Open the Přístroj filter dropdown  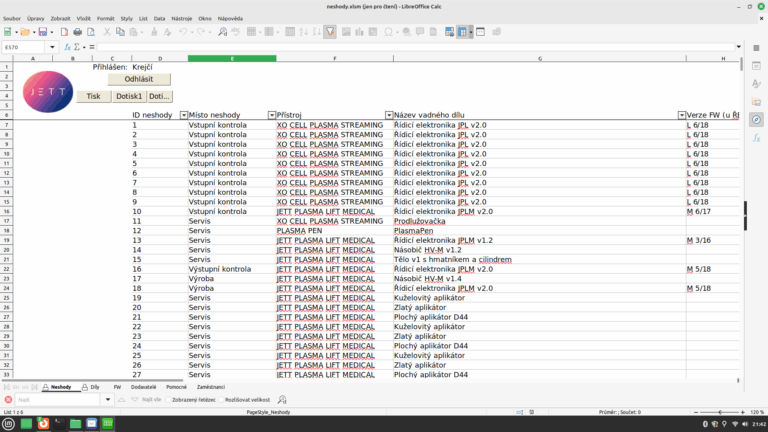389,115
